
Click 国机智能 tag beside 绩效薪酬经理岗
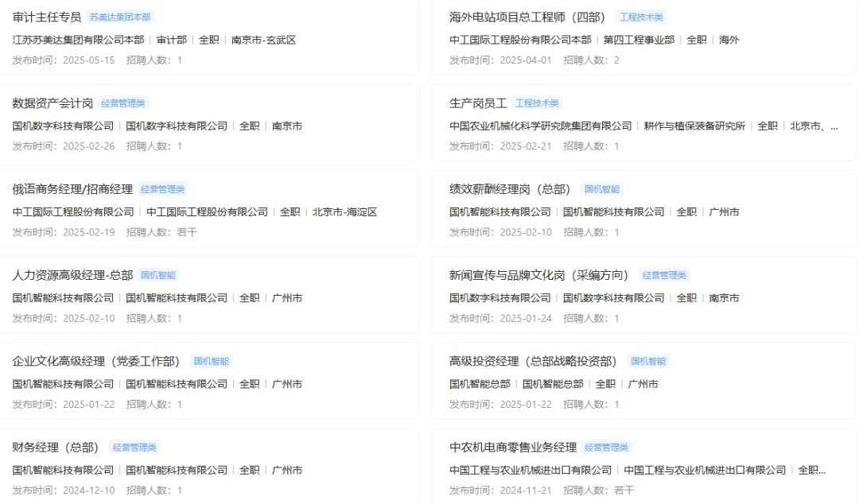pyautogui.click(x=601, y=189)
